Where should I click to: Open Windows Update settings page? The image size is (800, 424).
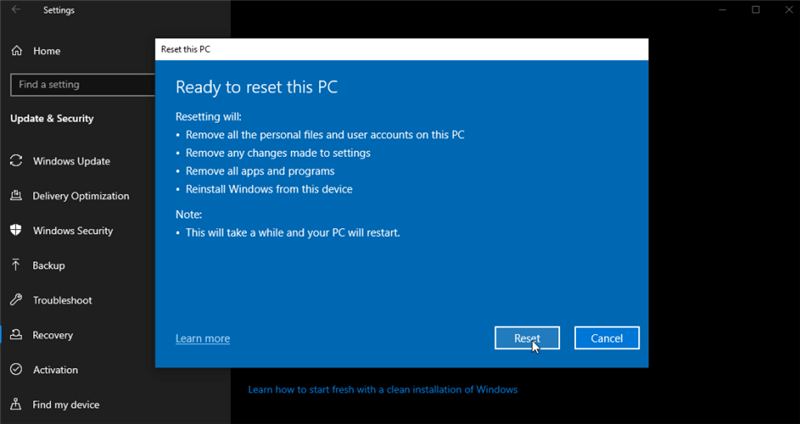71,161
